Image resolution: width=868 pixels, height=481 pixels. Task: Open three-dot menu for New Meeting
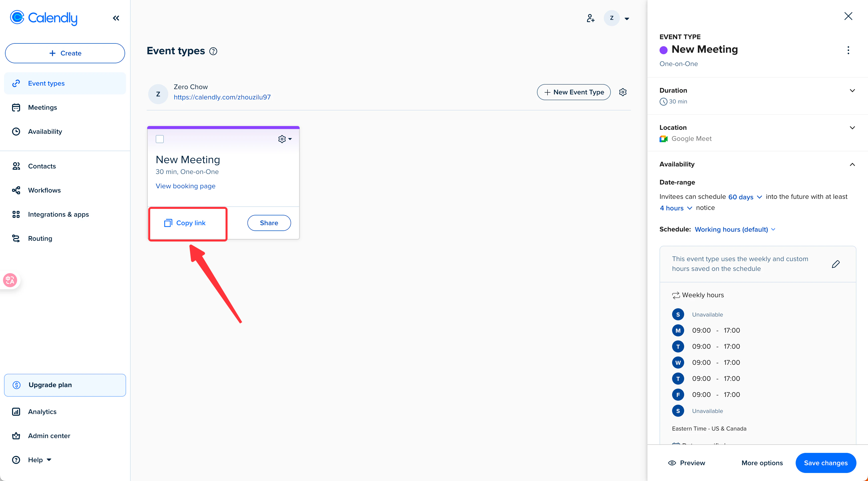point(848,50)
